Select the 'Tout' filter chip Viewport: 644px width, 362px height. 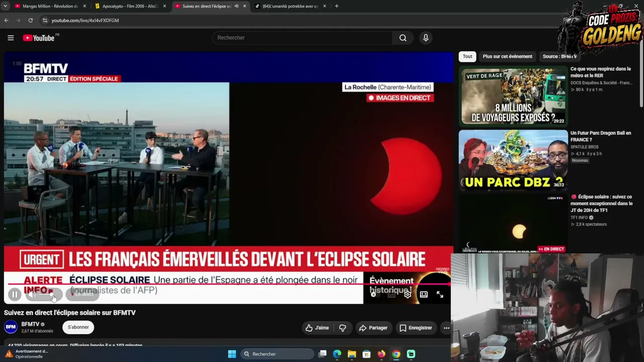click(x=467, y=56)
